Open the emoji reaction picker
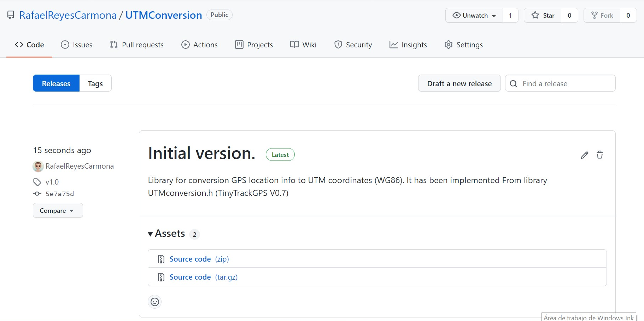Image resolution: width=644 pixels, height=321 pixels. coord(154,302)
